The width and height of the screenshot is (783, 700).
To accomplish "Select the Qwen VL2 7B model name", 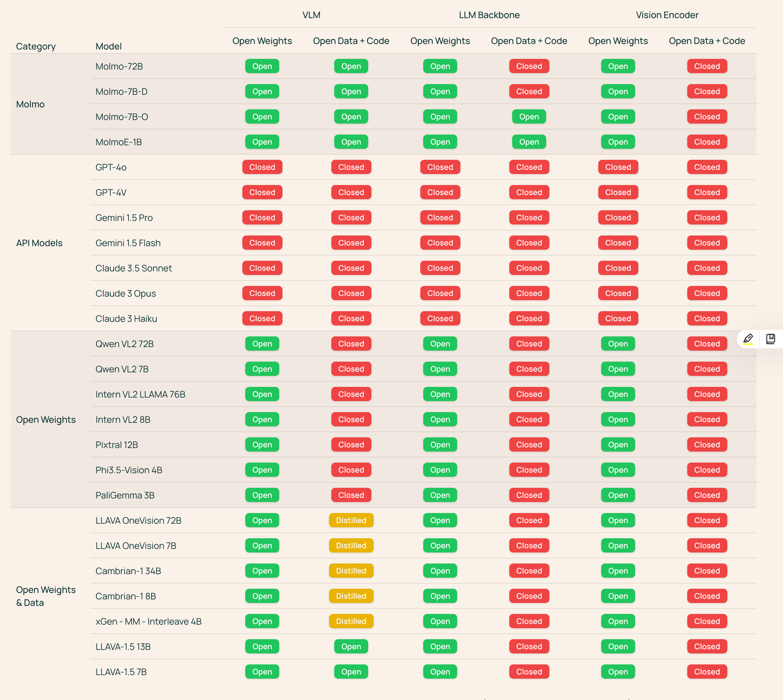I will click(x=122, y=369).
